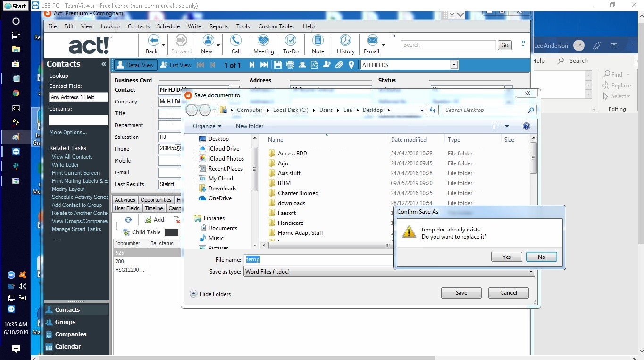Switch to the Timeline tab

pos(154,208)
